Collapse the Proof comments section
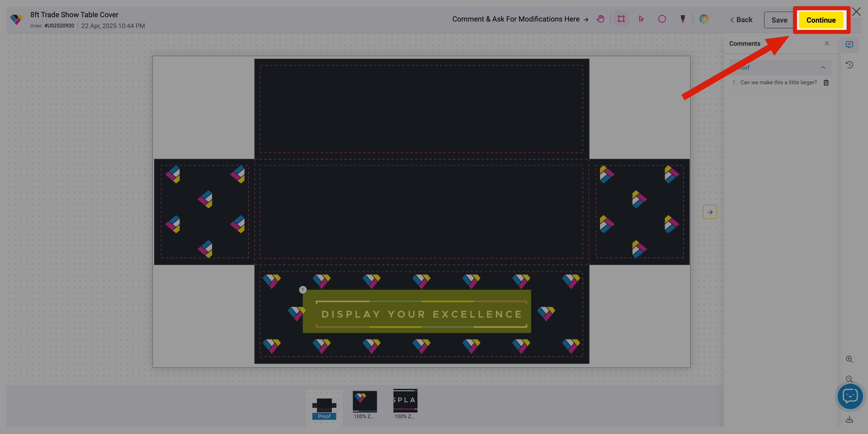 click(x=823, y=68)
